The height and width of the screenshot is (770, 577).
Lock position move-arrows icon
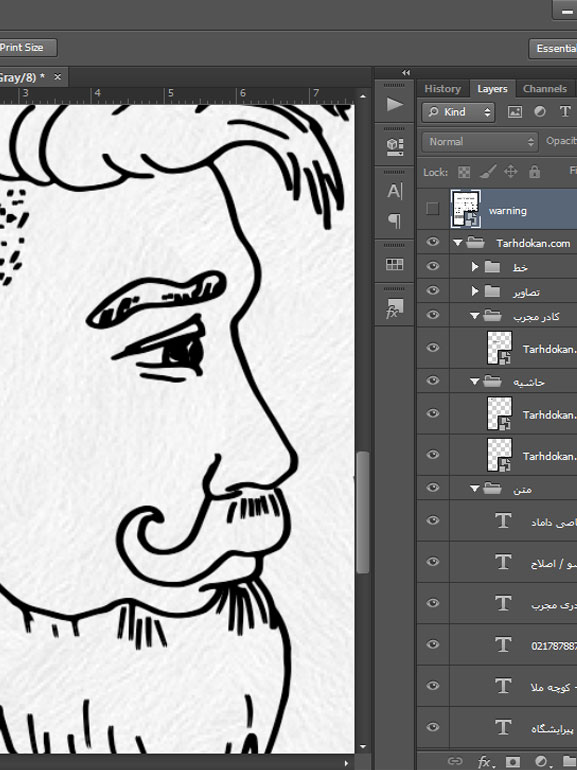tap(511, 171)
